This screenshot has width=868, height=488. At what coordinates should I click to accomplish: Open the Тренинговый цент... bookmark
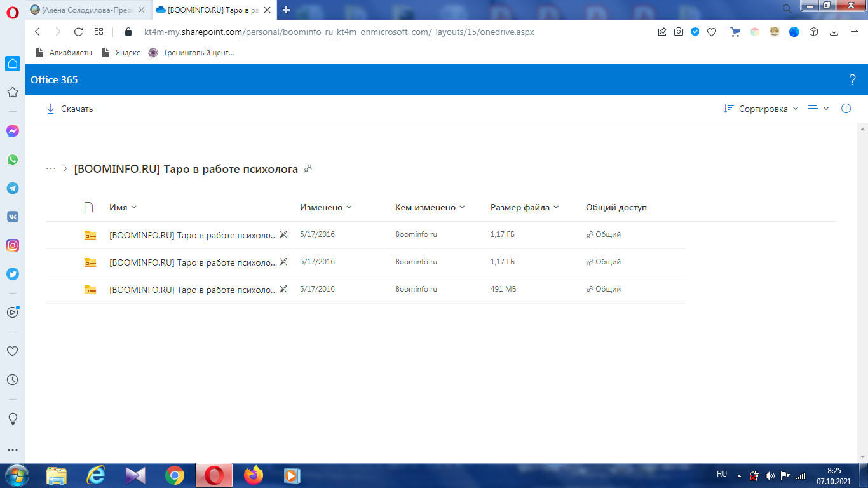(x=191, y=53)
